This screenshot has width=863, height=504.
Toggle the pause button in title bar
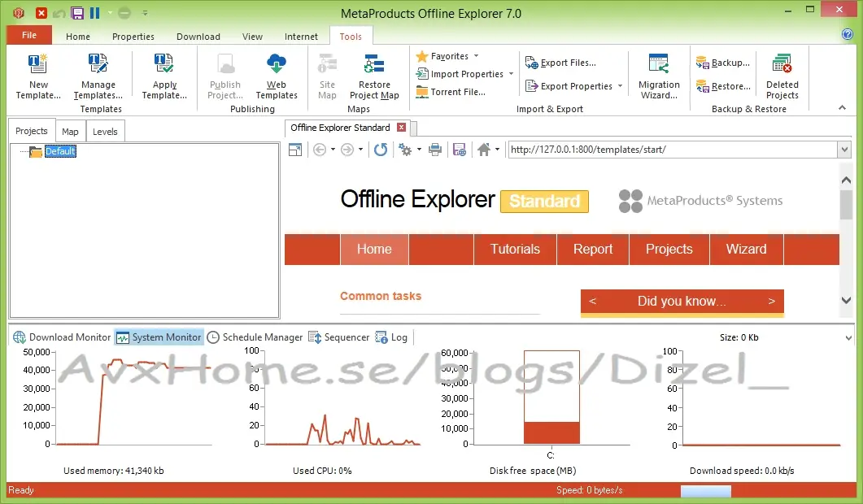pos(94,13)
